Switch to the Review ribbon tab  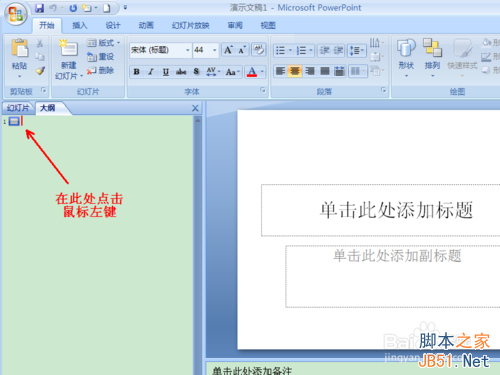coord(235,25)
